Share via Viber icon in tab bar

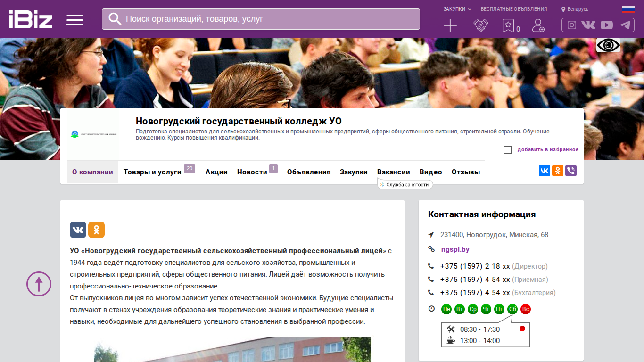coord(571,171)
